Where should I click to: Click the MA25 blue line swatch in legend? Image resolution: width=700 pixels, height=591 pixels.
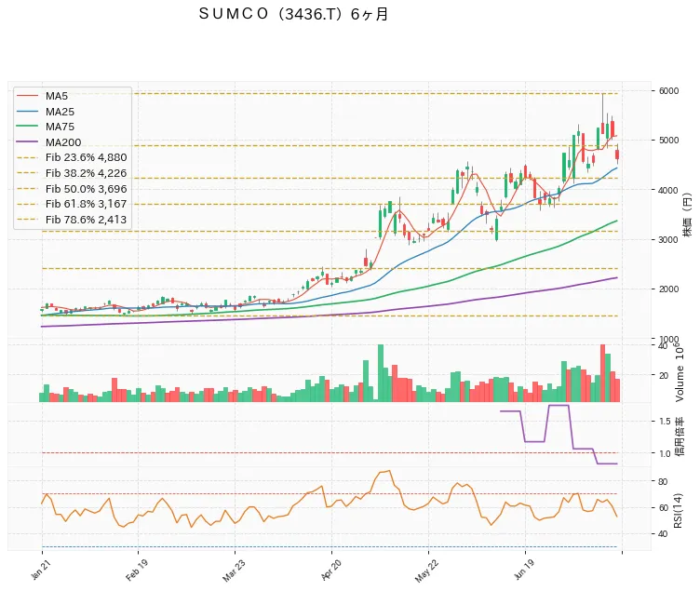[27, 112]
